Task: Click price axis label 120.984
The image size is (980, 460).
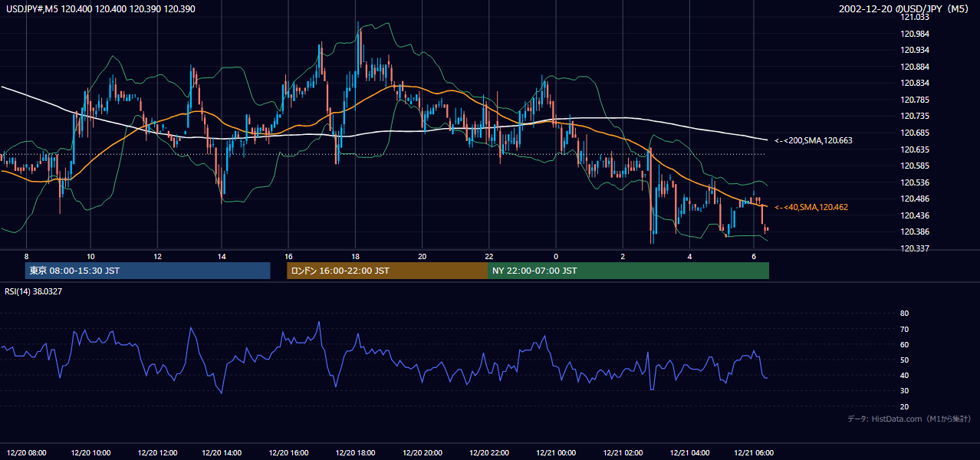Action: [916, 34]
